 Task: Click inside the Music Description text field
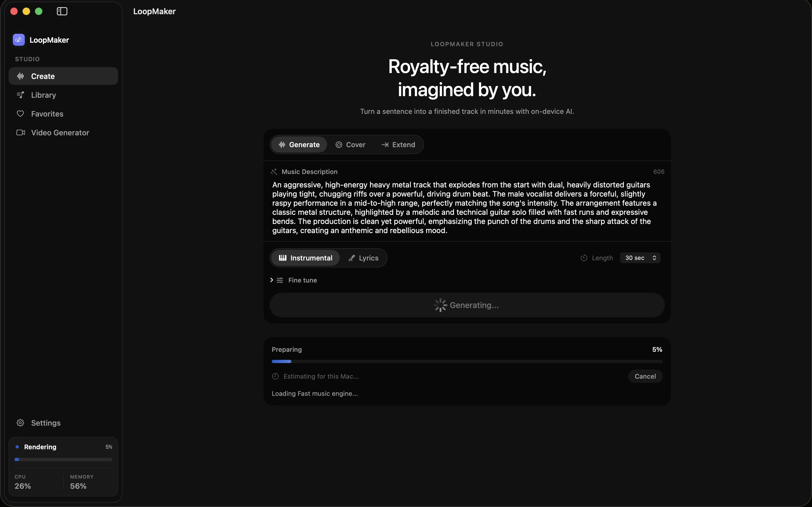click(x=467, y=208)
